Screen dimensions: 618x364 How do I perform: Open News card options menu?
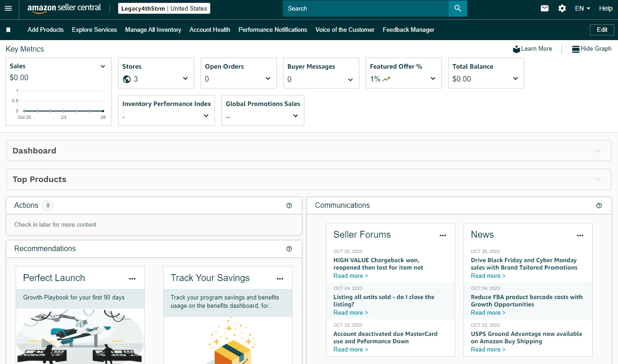[580, 235]
